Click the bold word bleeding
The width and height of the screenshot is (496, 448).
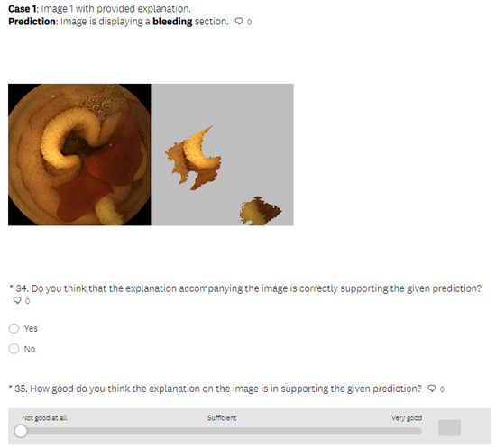coord(172,22)
